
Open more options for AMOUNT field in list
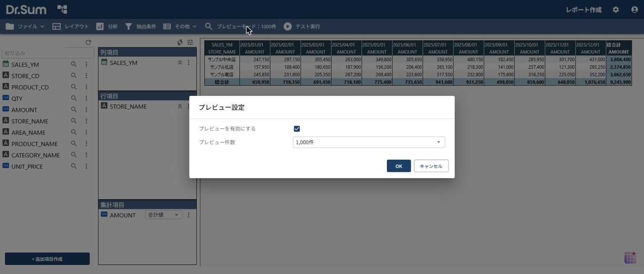coord(86,109)
